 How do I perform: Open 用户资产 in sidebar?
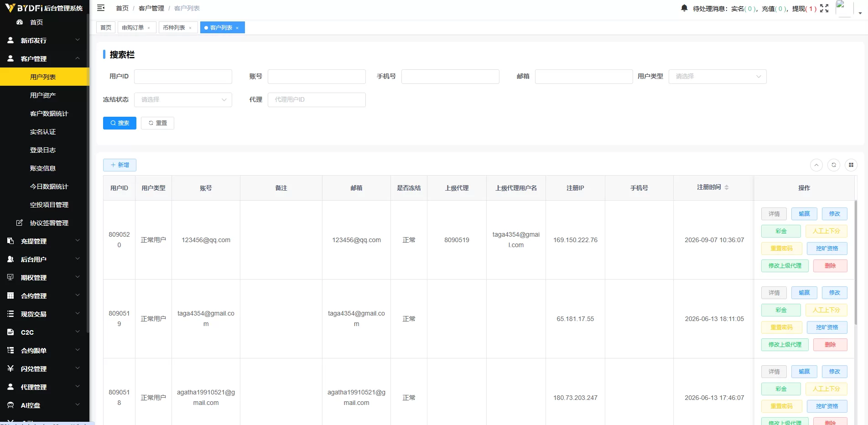45,95
